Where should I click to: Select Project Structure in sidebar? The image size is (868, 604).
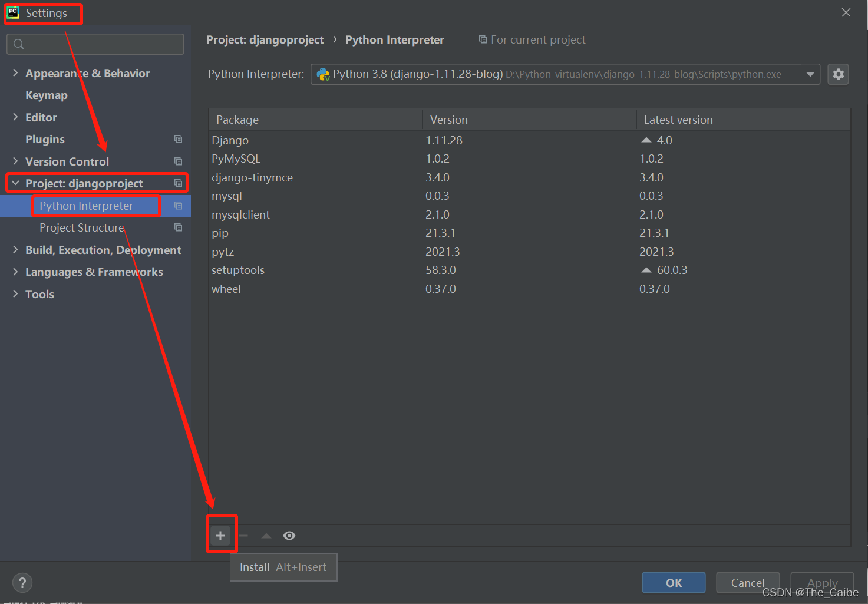coord(82,227)
